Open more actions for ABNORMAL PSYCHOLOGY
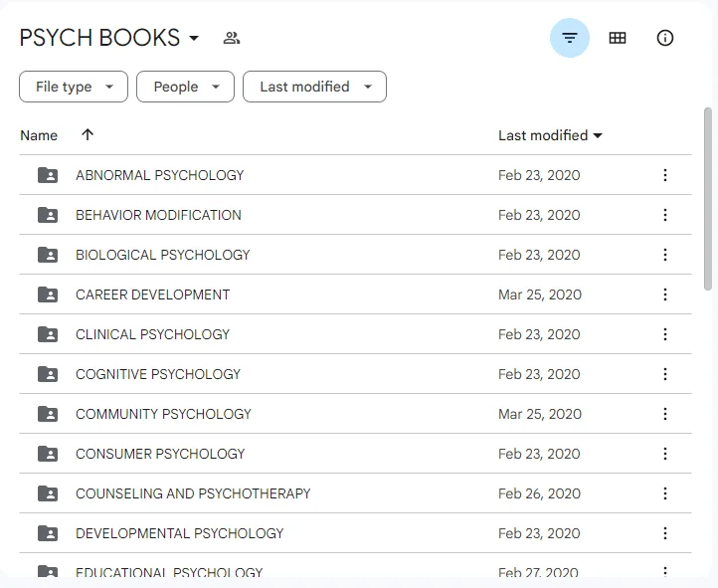 665,175
